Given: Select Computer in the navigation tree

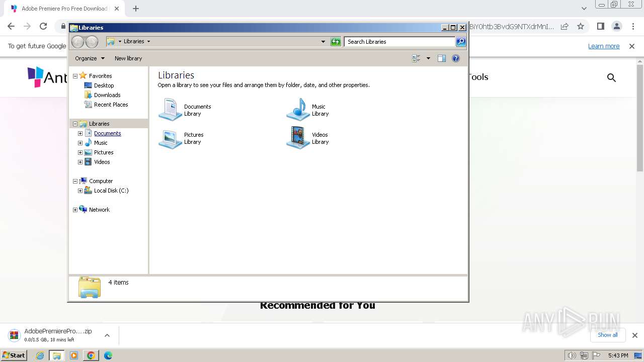Looking at the screenshot, I should point(101,181).
